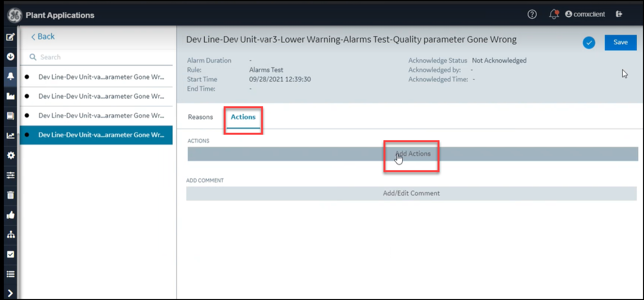Click the Plant Applications title
Viewport: 644px width, 300px height.
click(60, 15)
